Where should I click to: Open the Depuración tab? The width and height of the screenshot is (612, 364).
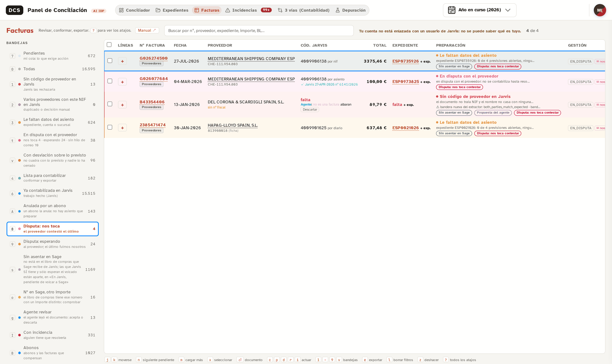click(x=350, y=10)
